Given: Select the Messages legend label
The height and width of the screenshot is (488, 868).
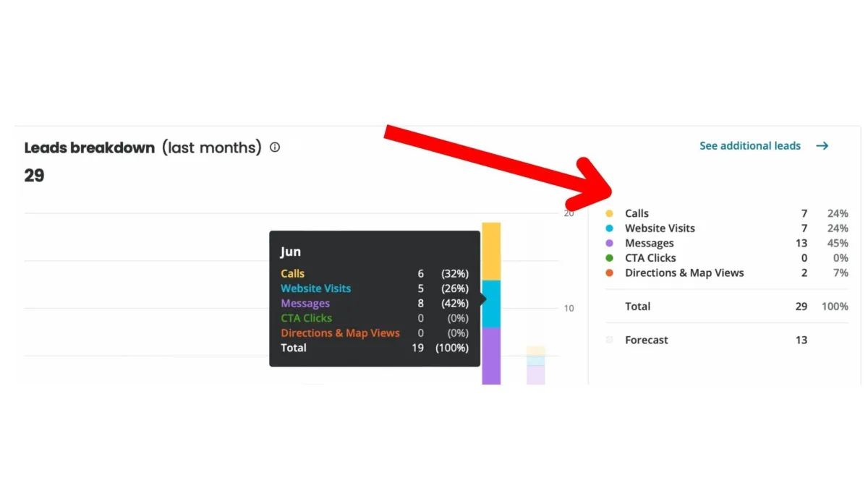Looking at the screenshot, I should point(650,244).
